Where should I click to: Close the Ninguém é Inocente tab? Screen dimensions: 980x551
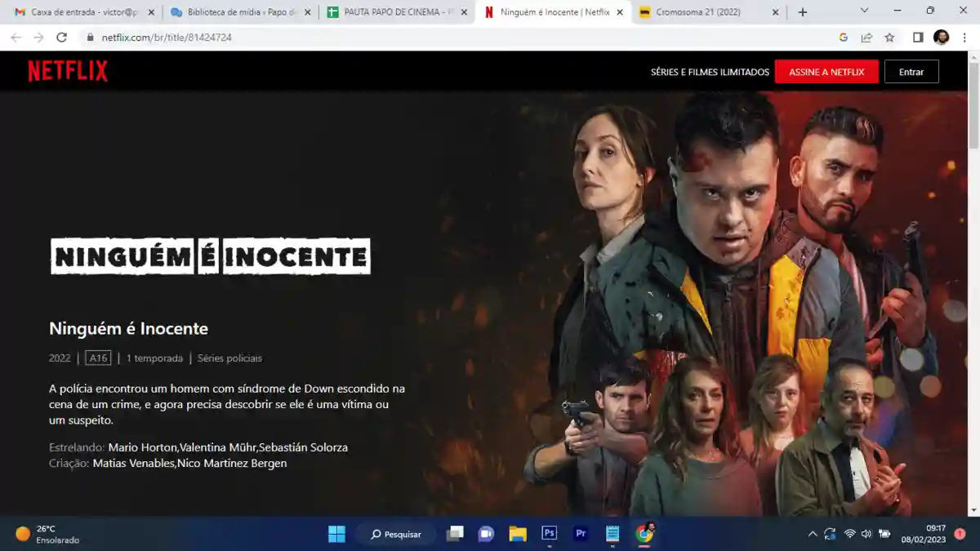tap(620, 12)
